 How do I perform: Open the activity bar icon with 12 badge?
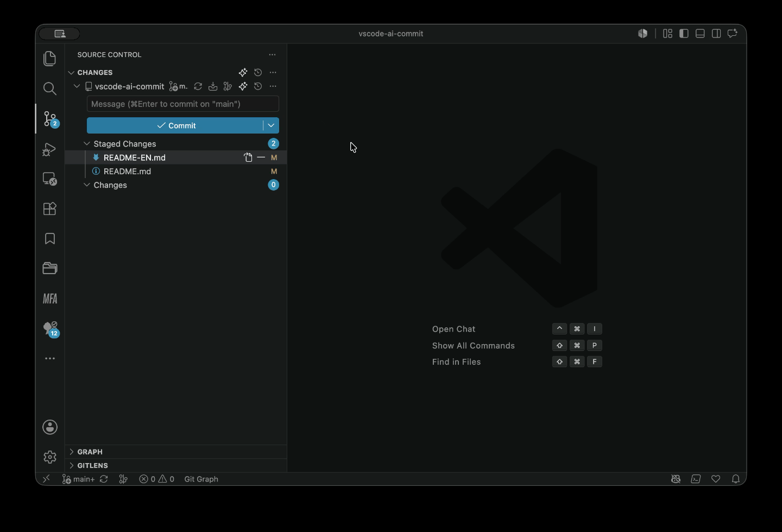click(51, 329)
